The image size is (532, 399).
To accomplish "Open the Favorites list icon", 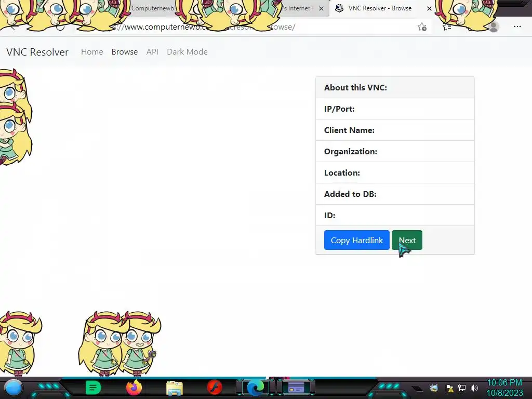I will tap(446, 27).
